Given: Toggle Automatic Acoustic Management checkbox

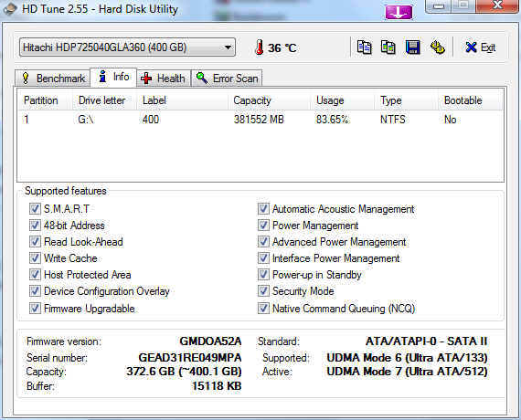Looking at the screenshot, I should coord(263,209).
